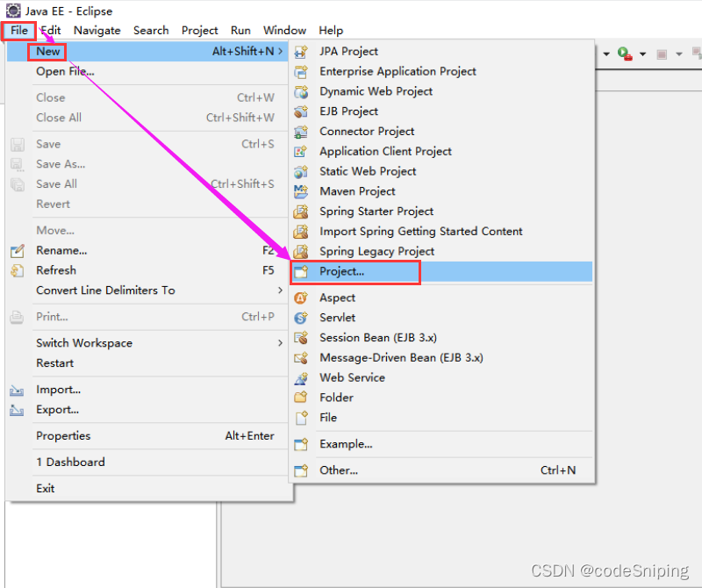Select Servlet entry text

pos(337,318)
